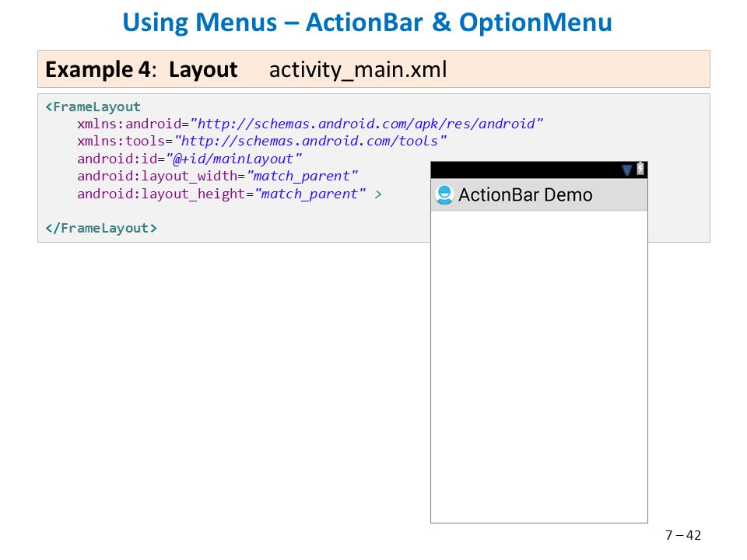Click the xmlns:android attribute line
Image resolution: width=747 pixels, height=560 pixels.
click(x=310, y=124)
